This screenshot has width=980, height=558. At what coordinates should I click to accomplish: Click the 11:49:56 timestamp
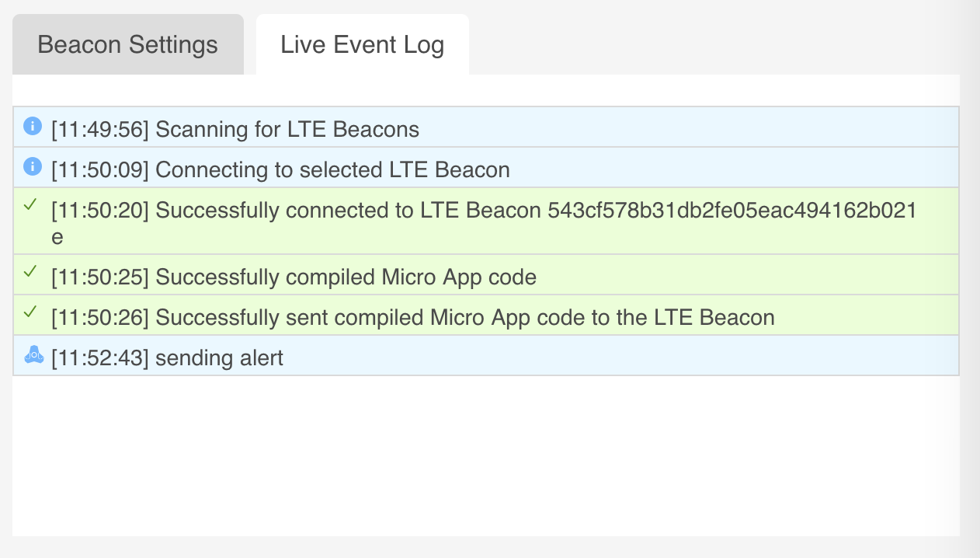pyautogui.click(x=100, y=129)
